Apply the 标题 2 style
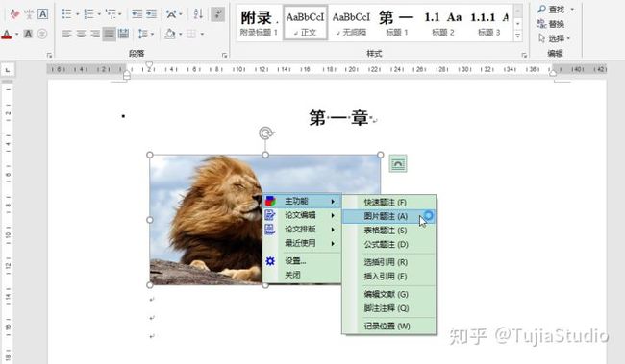625x364 pixels. coord(443,23)
